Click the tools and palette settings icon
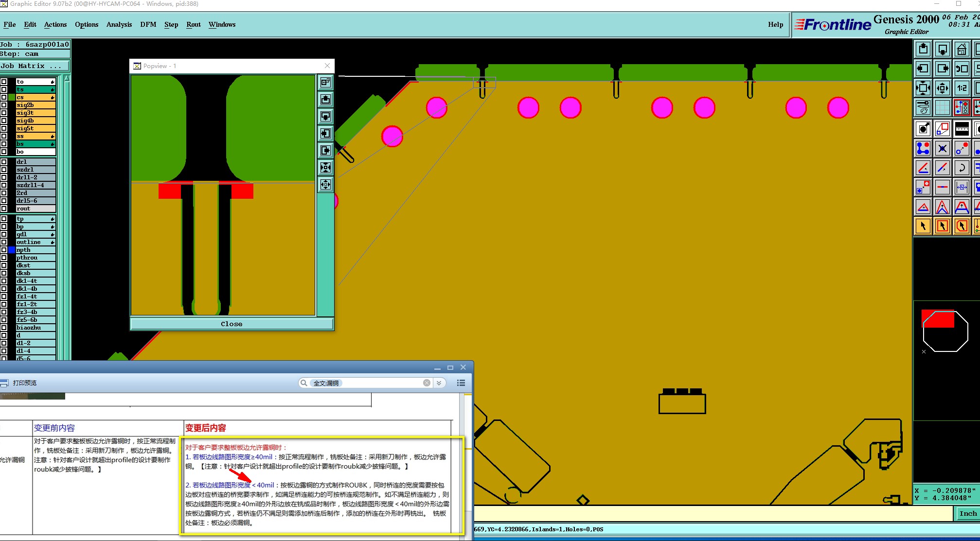The image size is (980, 541). [x=923, y=107]
